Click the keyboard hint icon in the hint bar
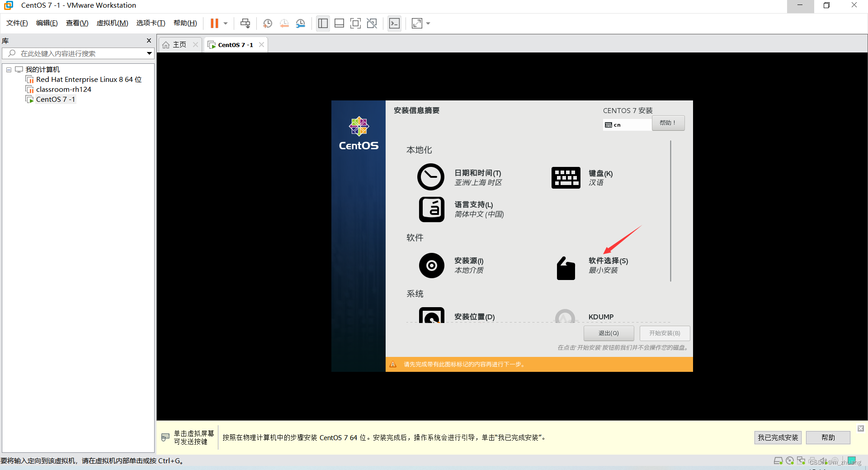Image resolution: width=868 pixels, height=470 pixels. (x=165, y=437)
